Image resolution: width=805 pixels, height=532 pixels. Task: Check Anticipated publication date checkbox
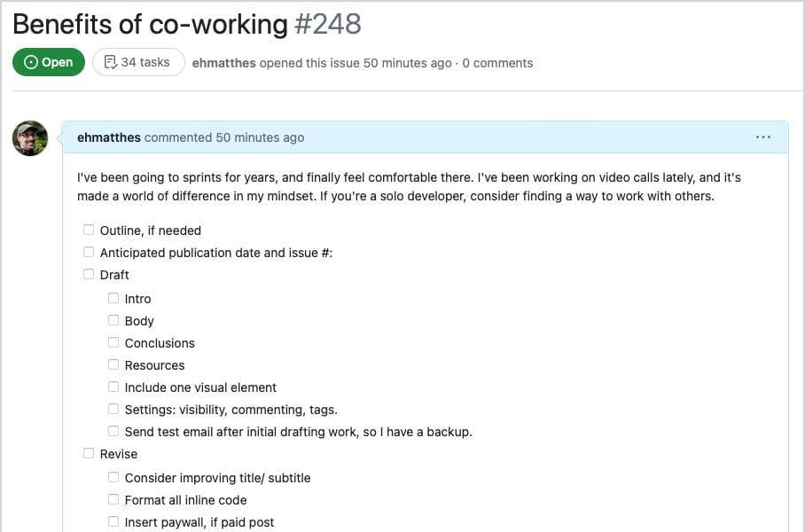pyautogui.click(x=88, y=251)
